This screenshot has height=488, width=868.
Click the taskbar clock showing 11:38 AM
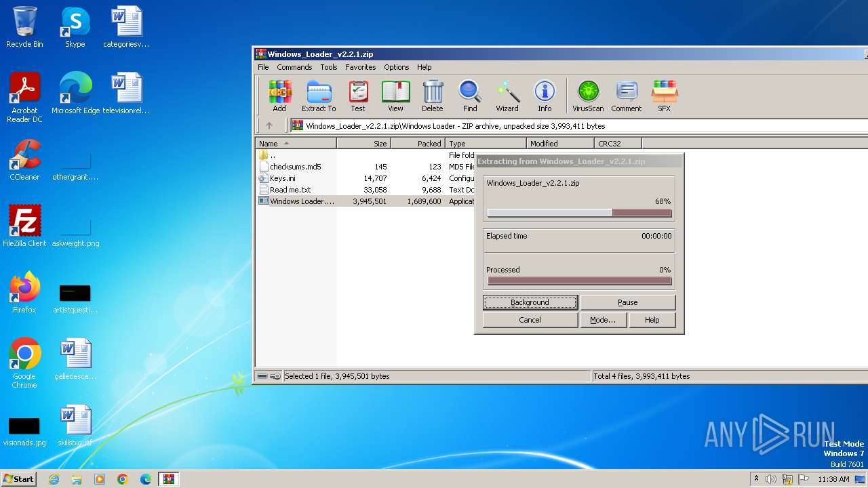tap(833, 479)
